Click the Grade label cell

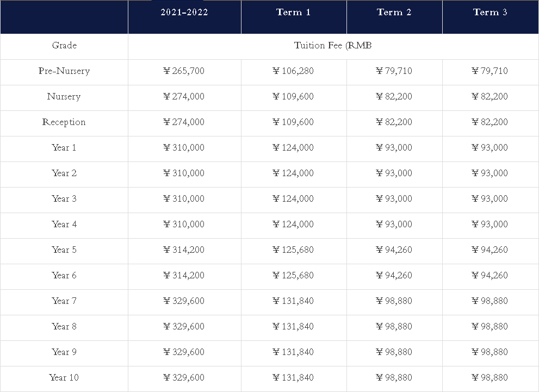(x=64, y=46)
